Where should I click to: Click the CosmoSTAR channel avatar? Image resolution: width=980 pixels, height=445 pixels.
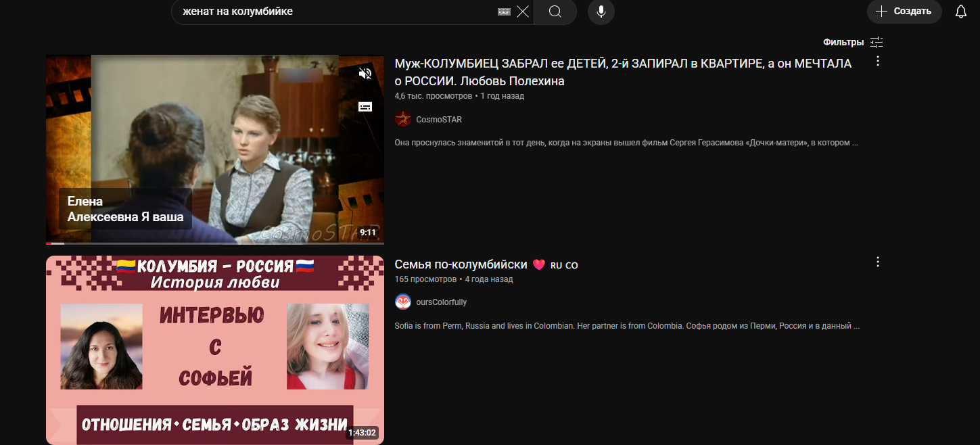pos(403,119)
